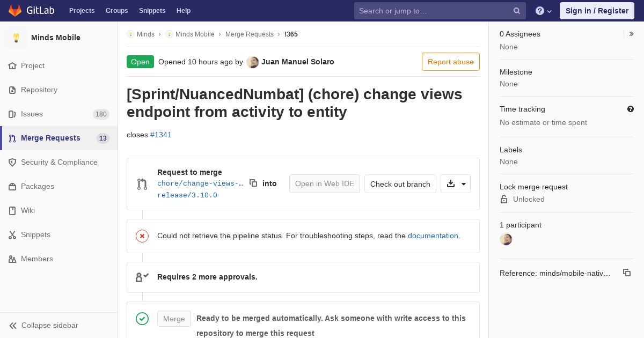Image resolution: width=644 pixels, height=338 pixels.
Task: Click Minds Mobile project title in sidebar
Action: click(x=56, y=38)
